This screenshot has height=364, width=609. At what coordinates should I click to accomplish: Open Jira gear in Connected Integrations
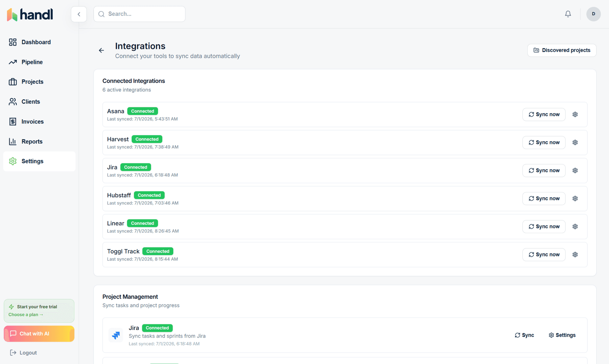pyautogui.click(x=575, y=170)
